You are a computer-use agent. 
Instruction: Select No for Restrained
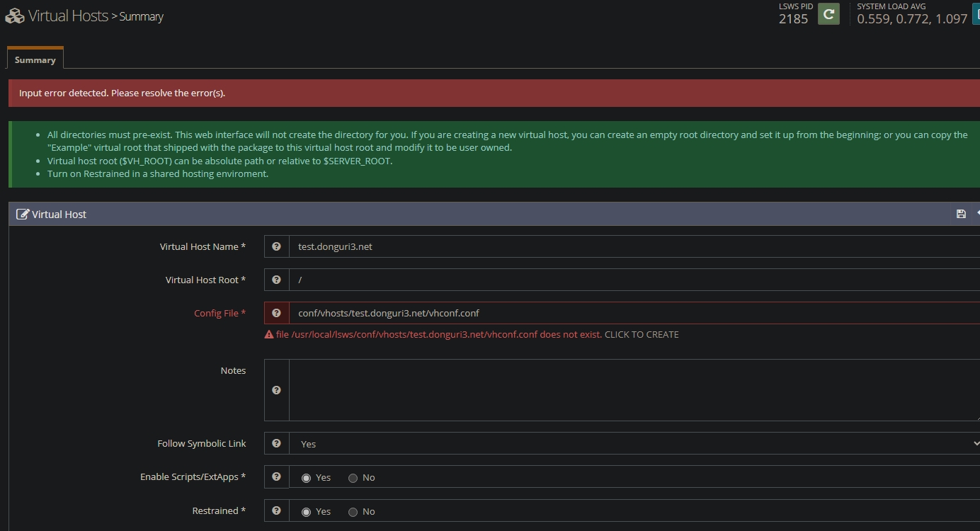pos(353,512)
